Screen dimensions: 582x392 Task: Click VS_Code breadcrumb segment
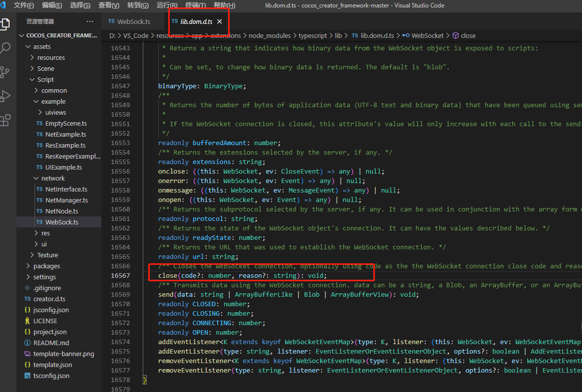(x=136, y=35)
